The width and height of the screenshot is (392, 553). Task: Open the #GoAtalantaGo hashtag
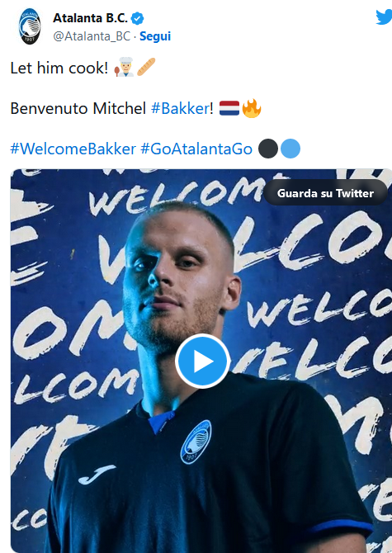click(196, 149)
